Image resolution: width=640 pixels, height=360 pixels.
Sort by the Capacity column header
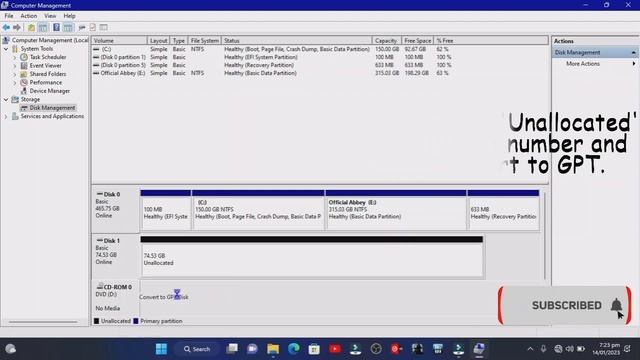coord(387,41)
